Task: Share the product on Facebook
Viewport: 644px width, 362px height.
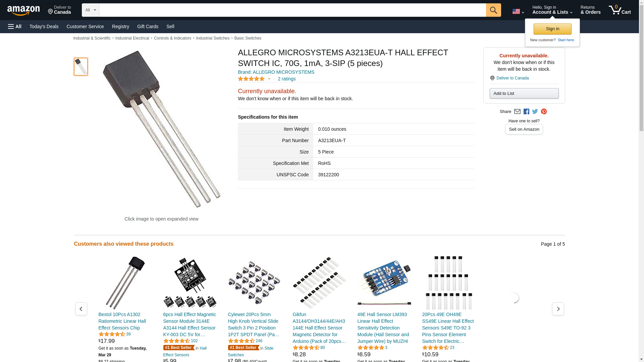Action: 526,112
